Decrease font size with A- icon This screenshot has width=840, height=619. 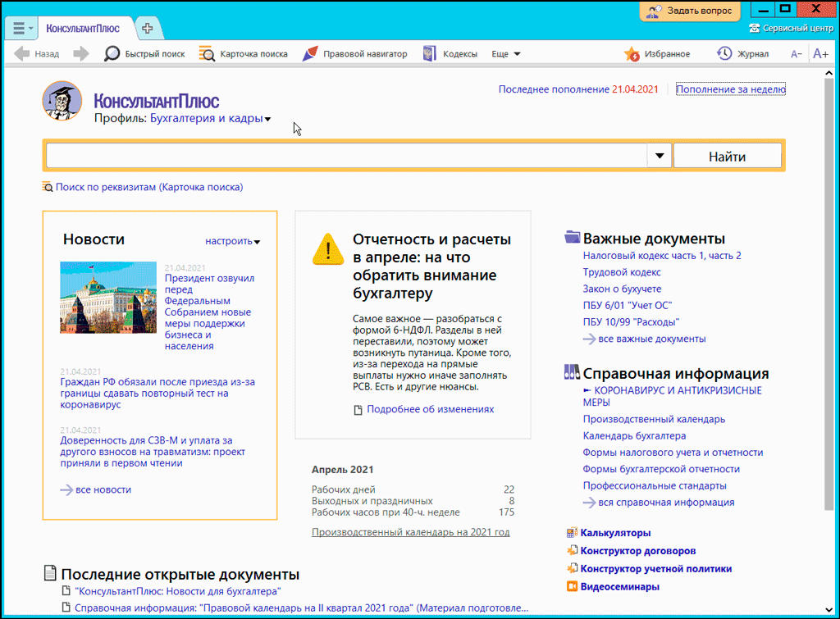pos(797,53)
